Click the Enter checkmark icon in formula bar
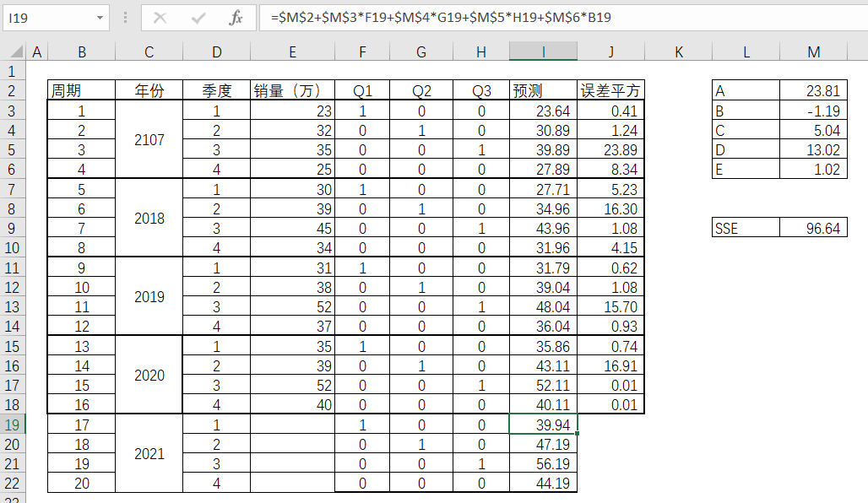This screenshot has height=503, width=868. click(199, 18)
